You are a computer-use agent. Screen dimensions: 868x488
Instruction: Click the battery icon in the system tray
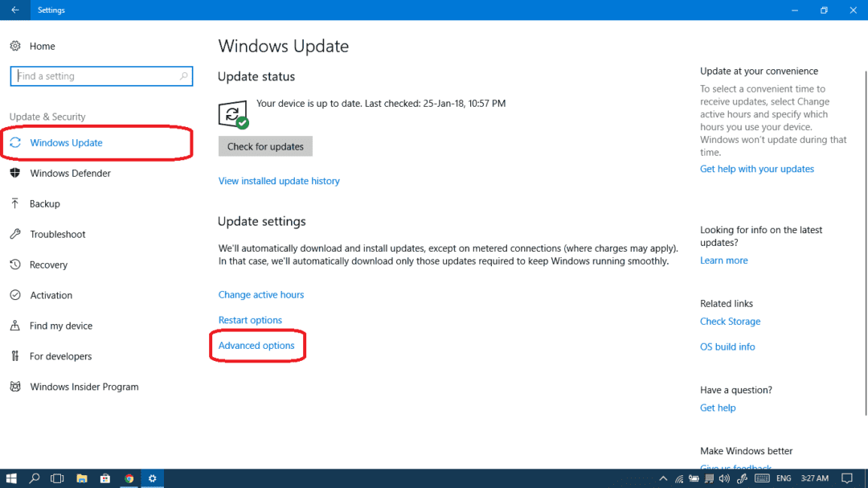point(694,478)
